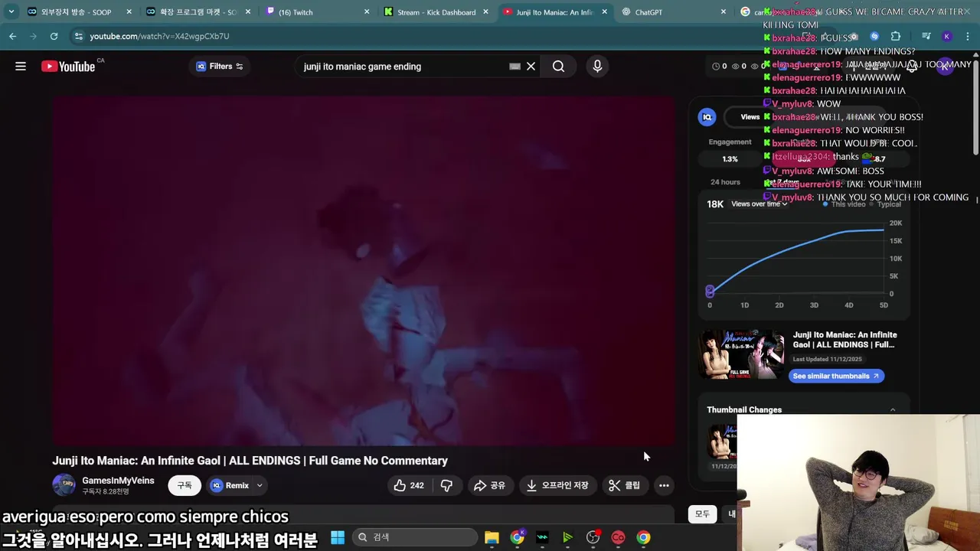Reload the YouTube page
This screenshot has width=980, height=551.
[54, 36]
